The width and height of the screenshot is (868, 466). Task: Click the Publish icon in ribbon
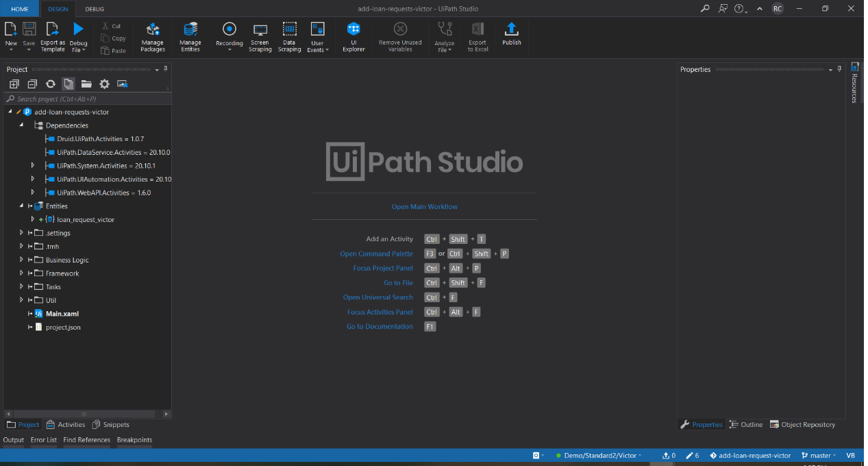(x=511, y=34)
